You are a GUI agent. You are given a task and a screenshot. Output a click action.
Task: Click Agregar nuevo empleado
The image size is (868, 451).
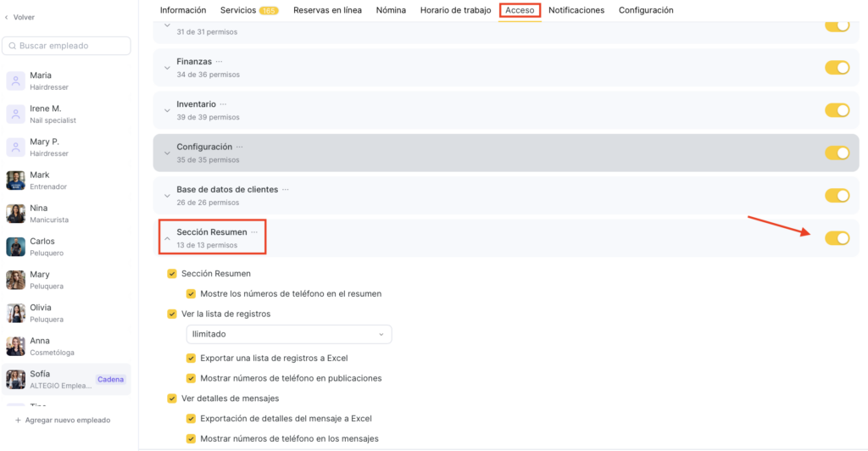68,420
